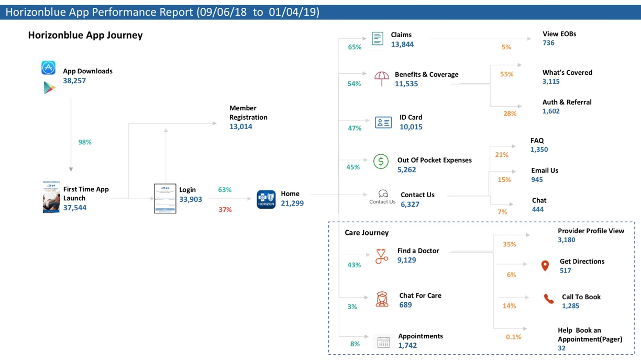Click Provider Profile View value 3,180
The width and height of the screenshot is (641, 364).
566,240
